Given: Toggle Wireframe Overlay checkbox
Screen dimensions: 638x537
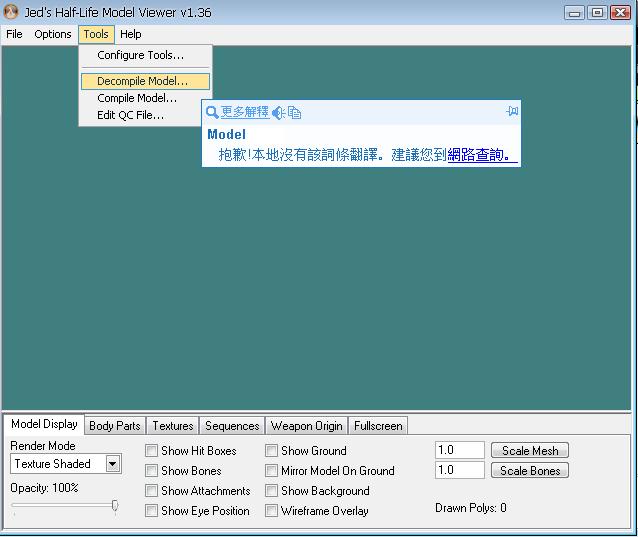Looking at the screenshot, I should coord(271,511).
